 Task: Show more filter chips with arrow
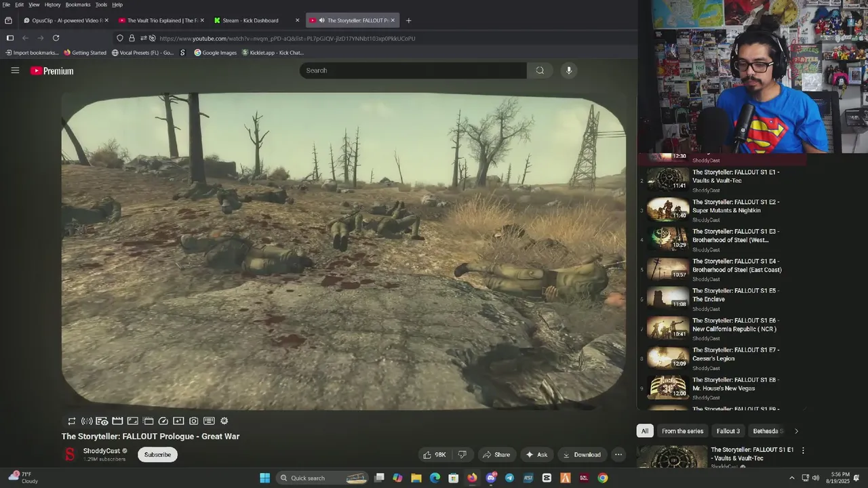(796, 431)
